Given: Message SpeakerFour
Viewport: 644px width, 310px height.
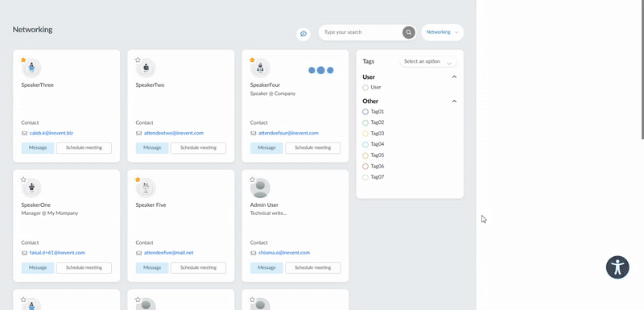Looking at the screenshot, I should point(266,148).
